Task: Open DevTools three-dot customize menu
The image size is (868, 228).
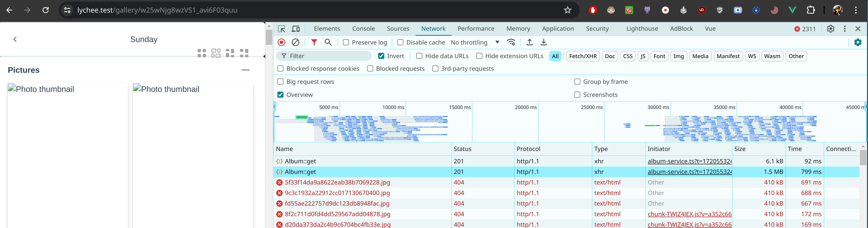Action: (x=845, y=29)
